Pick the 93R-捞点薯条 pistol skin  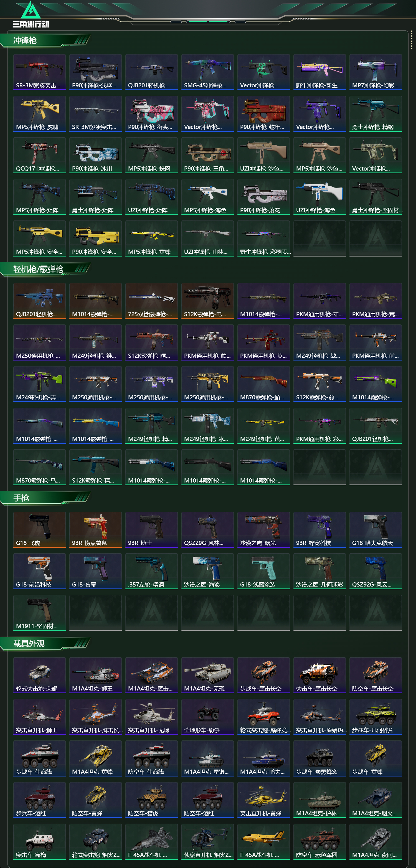coord(95,530)
